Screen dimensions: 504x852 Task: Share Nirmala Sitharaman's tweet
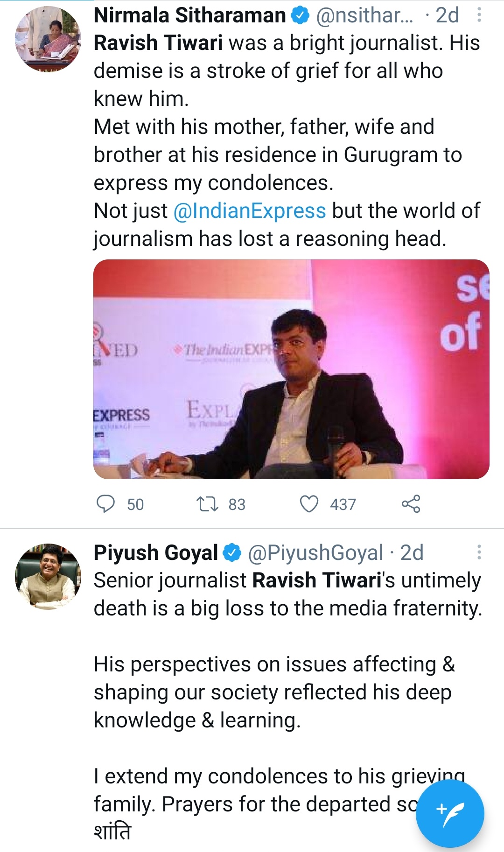coord(411,504)
